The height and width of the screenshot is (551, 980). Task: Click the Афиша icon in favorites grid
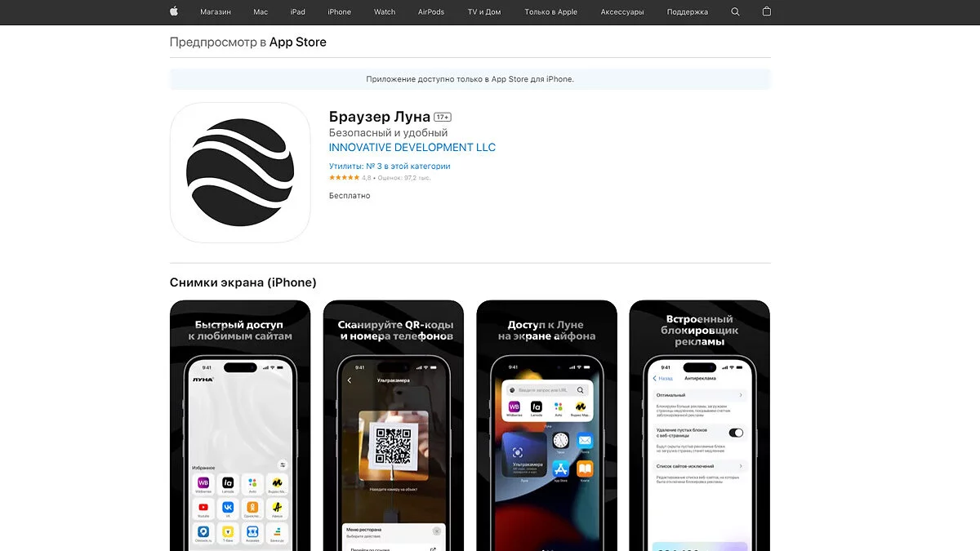pyautogui.click(x=277, y=507)
